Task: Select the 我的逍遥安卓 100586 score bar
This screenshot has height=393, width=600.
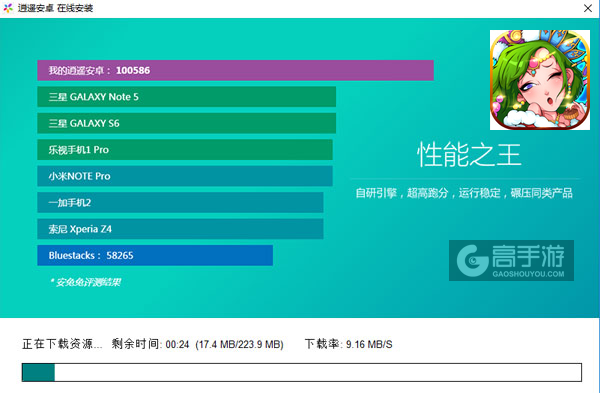Action: click(235, 70)
